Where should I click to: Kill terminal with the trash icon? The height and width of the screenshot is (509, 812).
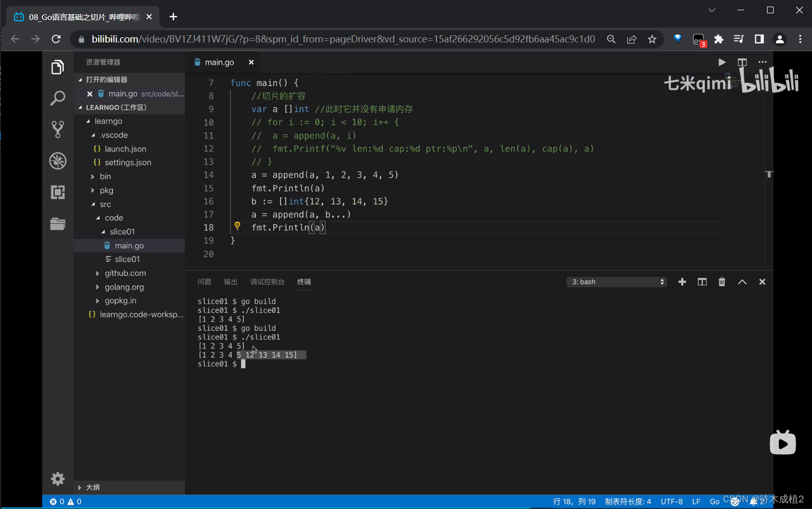tap(722, 282)
